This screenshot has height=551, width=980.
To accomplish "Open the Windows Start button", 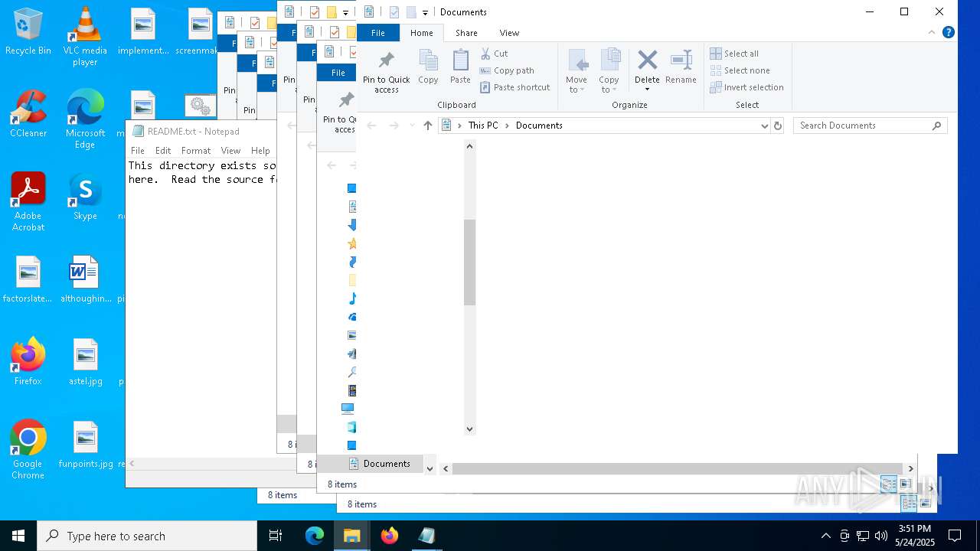I will (18, 536).
